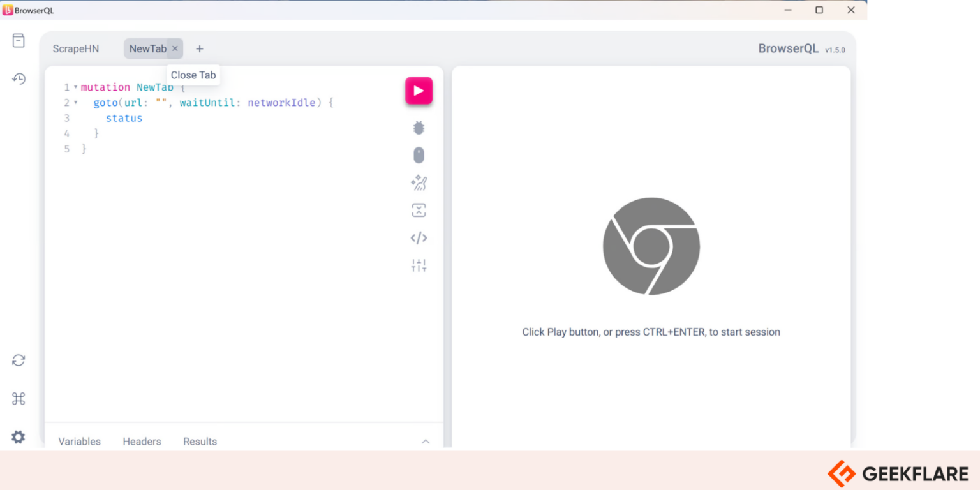Click the 'mutation' keyword on line 1

point(105,87)
